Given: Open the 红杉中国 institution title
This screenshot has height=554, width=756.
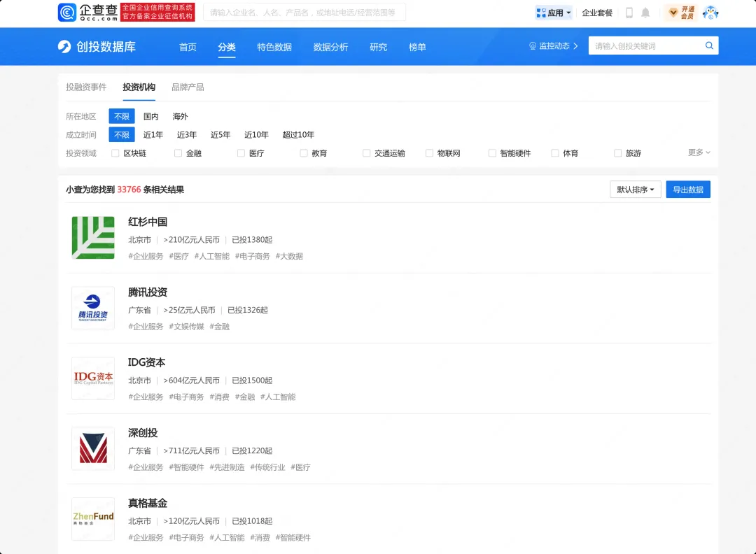Looking at the screenshot, I should 148,222.
